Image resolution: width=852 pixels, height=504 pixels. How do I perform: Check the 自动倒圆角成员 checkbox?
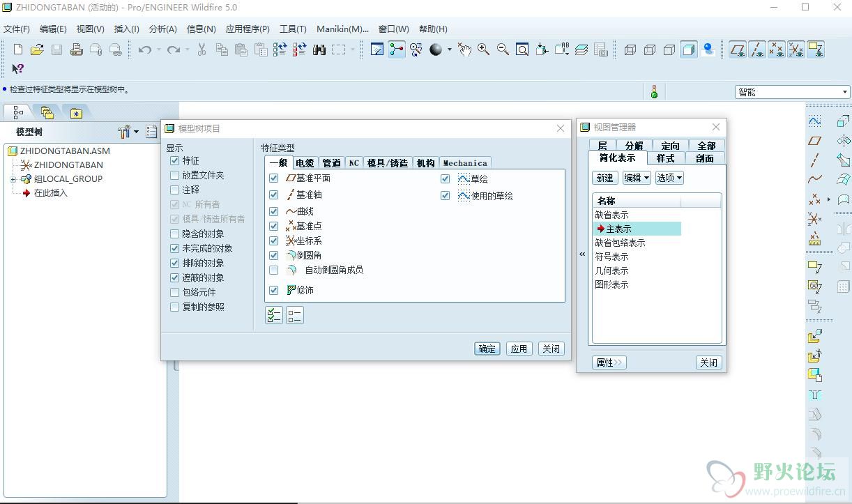(274, 270)
